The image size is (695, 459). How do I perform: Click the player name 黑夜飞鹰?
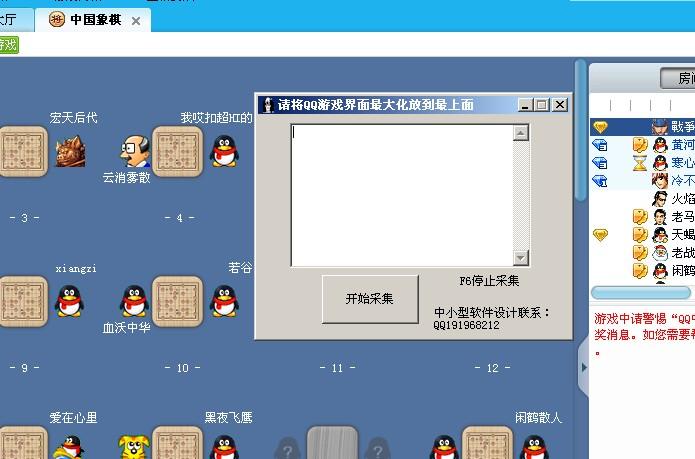[x=228, y=417]
